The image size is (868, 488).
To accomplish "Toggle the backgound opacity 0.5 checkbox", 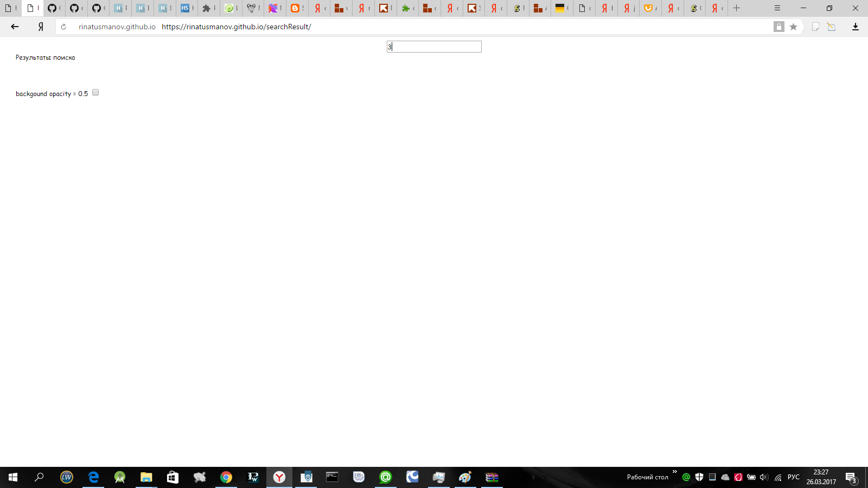I will (95, 92).
